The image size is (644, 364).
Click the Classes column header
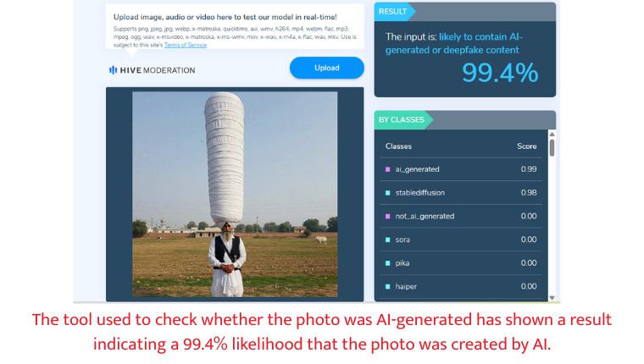point(398,146)
